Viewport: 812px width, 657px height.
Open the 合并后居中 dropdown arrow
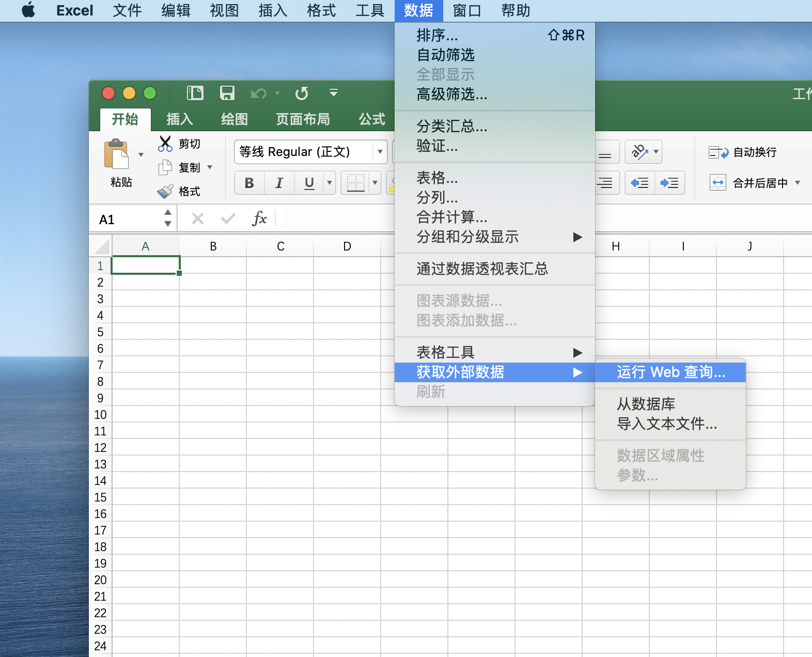(x=798, y=183)
